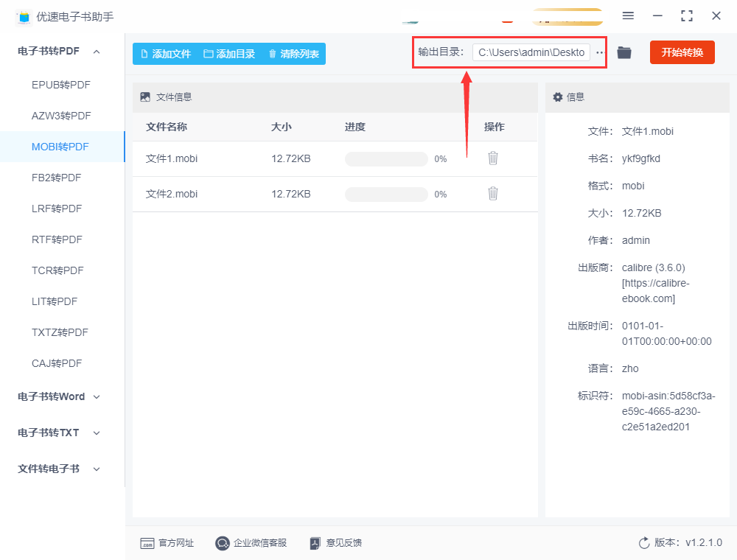Check version update refresh icon

pos(644,543)
